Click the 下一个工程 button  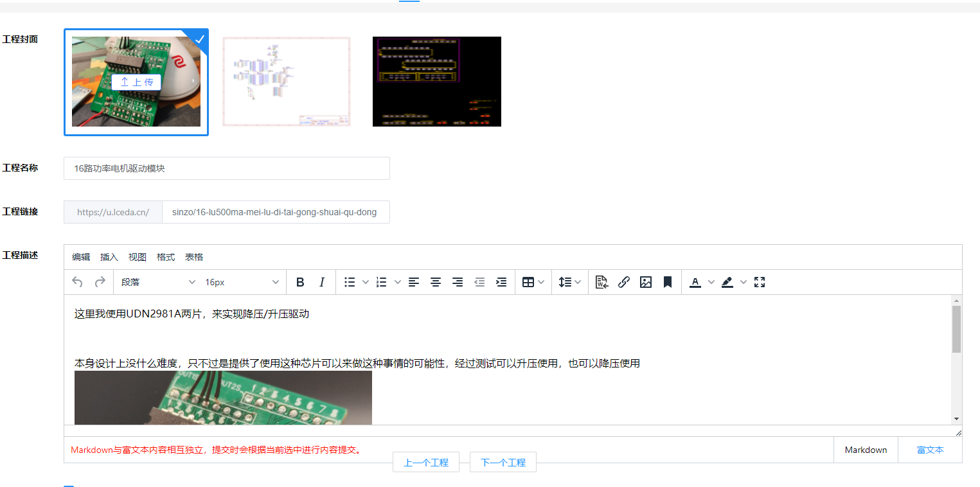[x=503, y=463]
